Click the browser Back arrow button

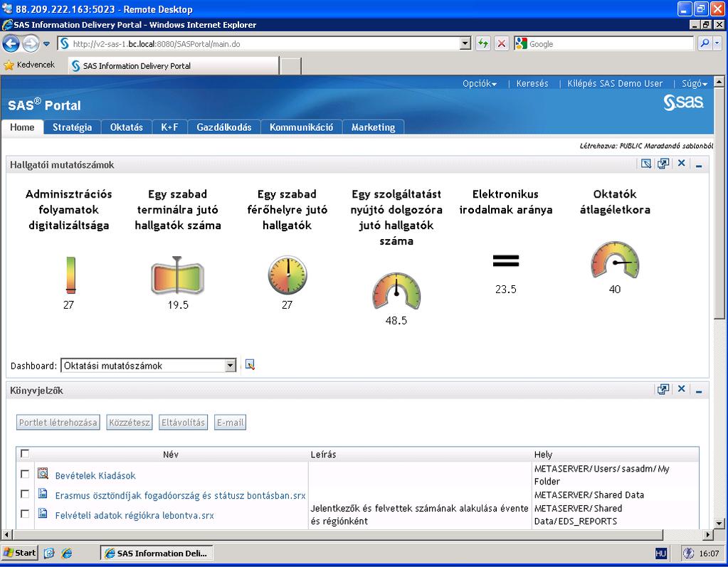11,44
